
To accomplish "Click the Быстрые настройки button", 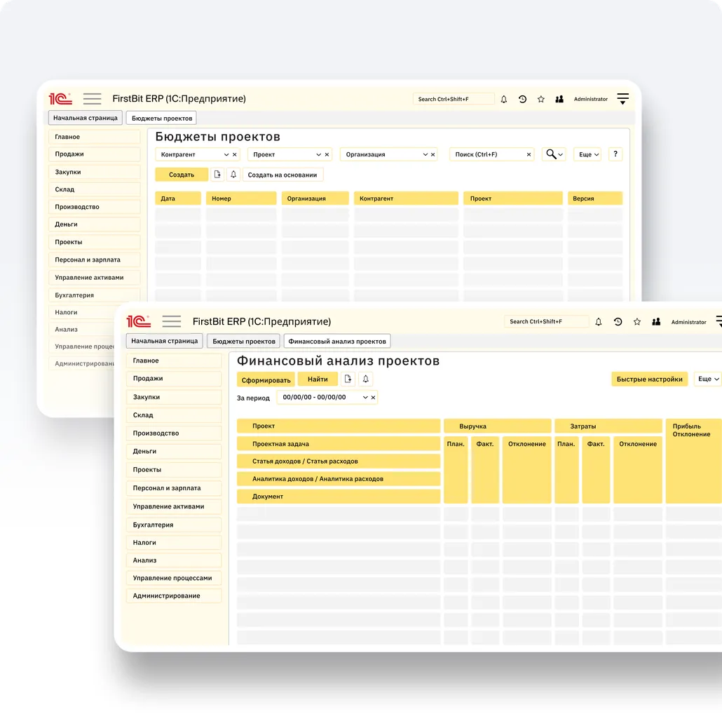I will point(649,379).
